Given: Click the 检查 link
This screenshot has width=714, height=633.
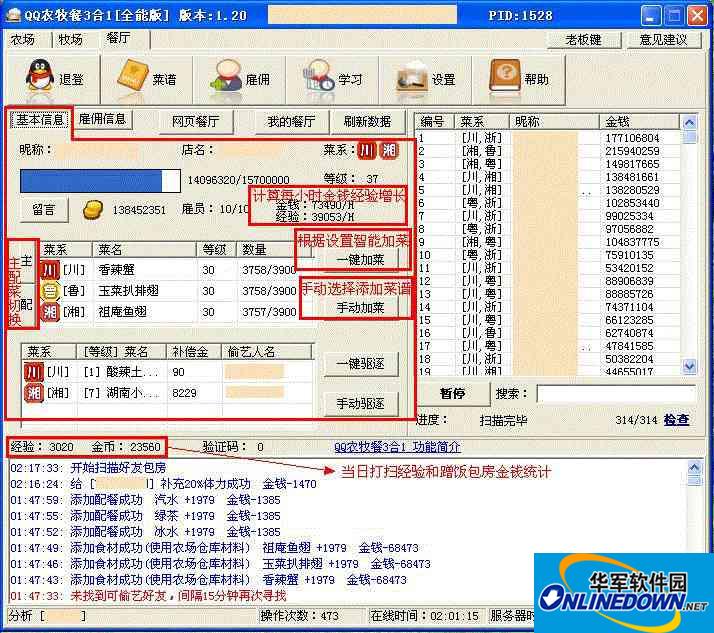Looking at the screenshot, I should [676, 420].
